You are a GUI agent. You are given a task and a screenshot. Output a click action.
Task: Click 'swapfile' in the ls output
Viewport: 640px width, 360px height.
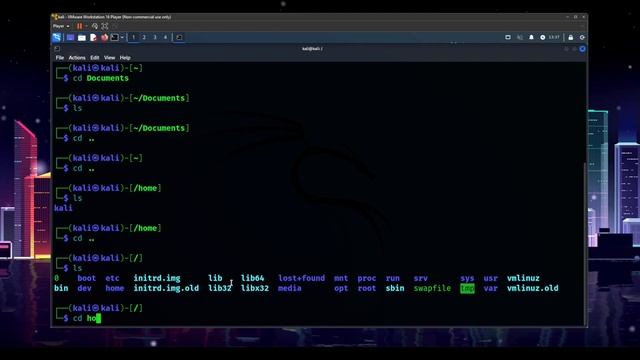tap(432, 288)
